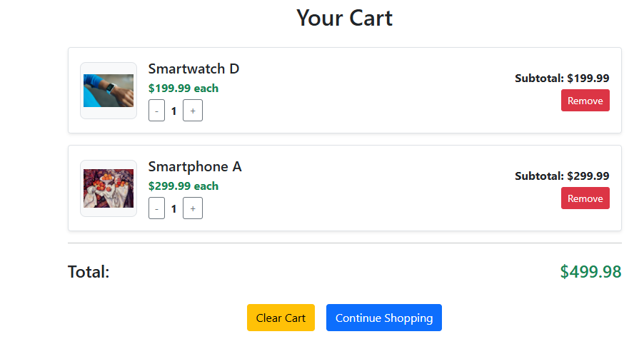This screenshot has width=644, height=354.
Task: Decrease Smartwatch D quantity with minus button
Action: pyautogui.click(x=157, y=111)
